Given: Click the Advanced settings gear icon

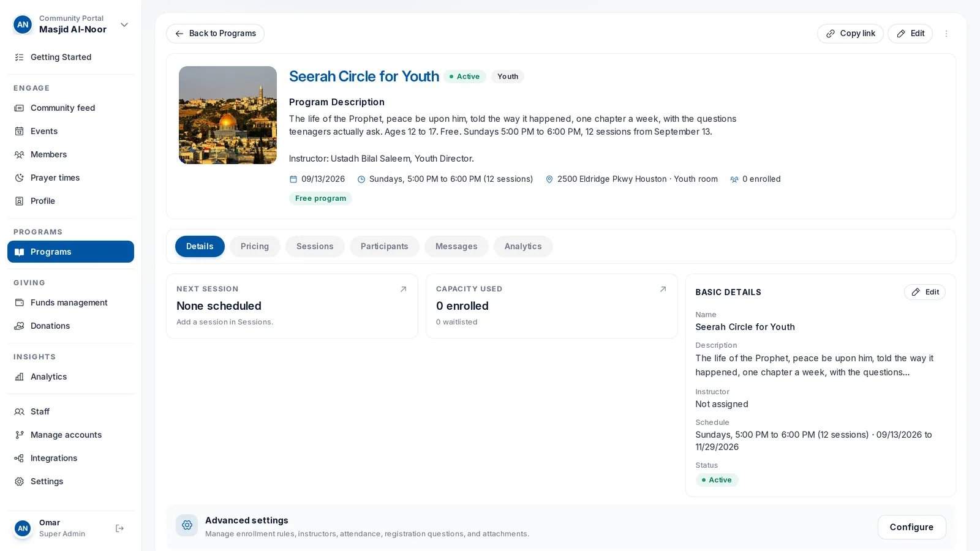Looking at the screenshot, I should (x=187, y=525).
